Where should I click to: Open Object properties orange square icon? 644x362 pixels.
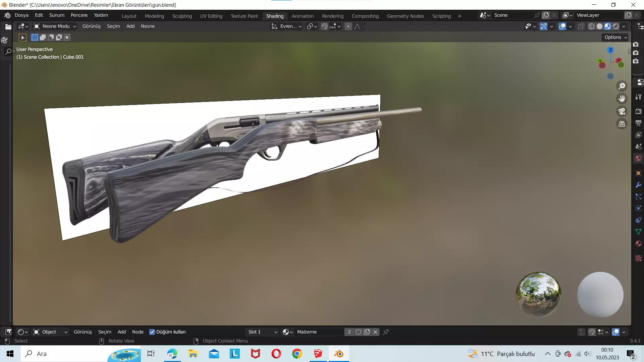pos(638,173)
